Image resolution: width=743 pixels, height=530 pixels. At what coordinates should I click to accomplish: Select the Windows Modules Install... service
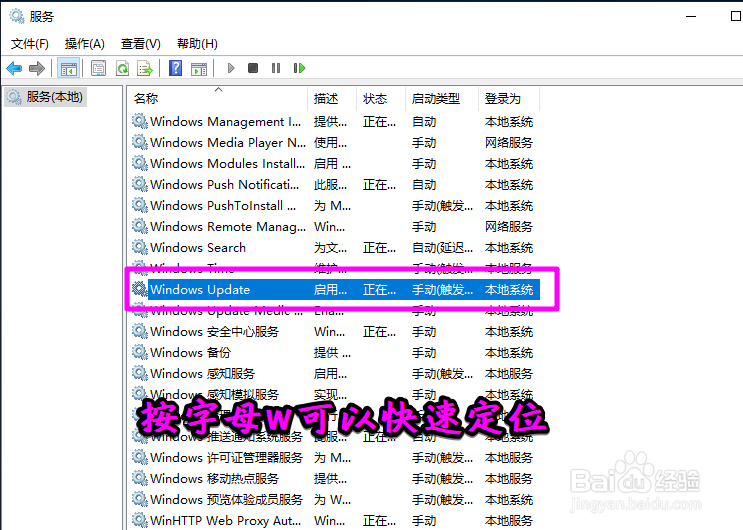pos(335,164)
